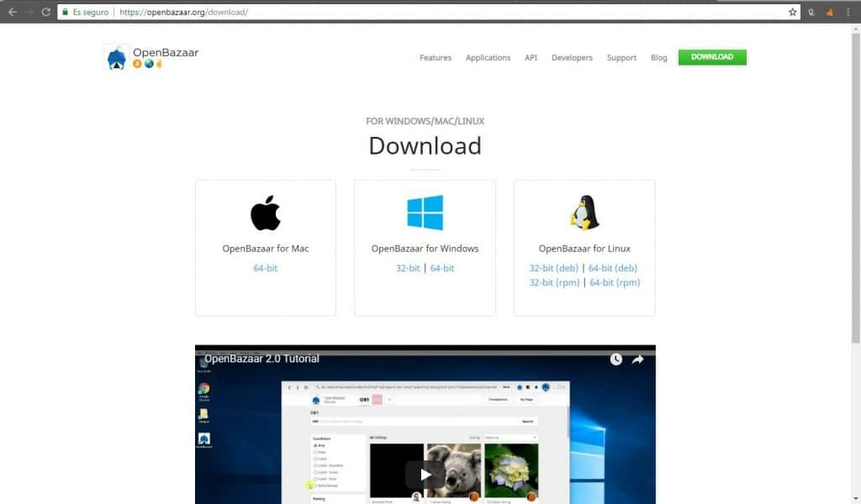Click the large "Download" page heading
The image size is (861, 504).
[425, 146]
